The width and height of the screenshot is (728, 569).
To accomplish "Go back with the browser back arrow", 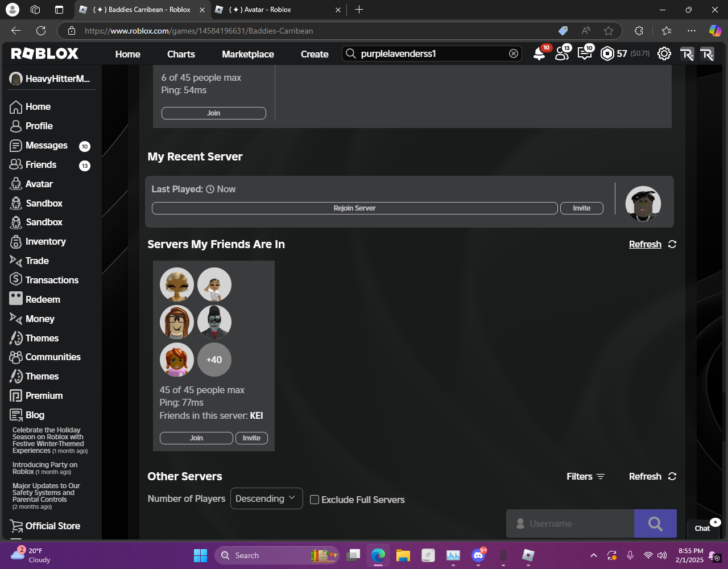I will (16, 31).
